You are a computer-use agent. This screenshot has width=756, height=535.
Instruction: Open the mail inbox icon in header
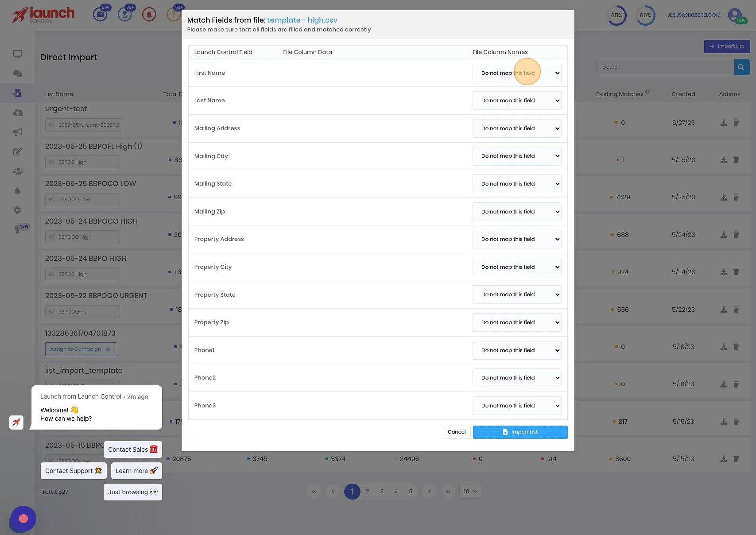pyautogui.click(x=100, y=15)
